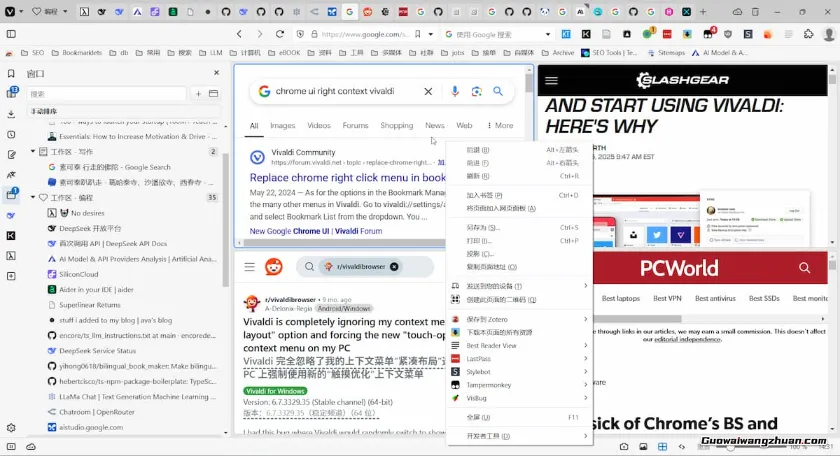
Task: Click the PCWorld search icon
Action: coord(804,267)
